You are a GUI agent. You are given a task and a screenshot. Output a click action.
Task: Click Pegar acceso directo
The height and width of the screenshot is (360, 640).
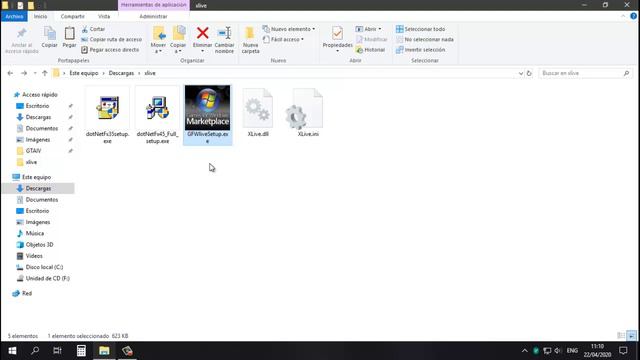pos(110,49)
